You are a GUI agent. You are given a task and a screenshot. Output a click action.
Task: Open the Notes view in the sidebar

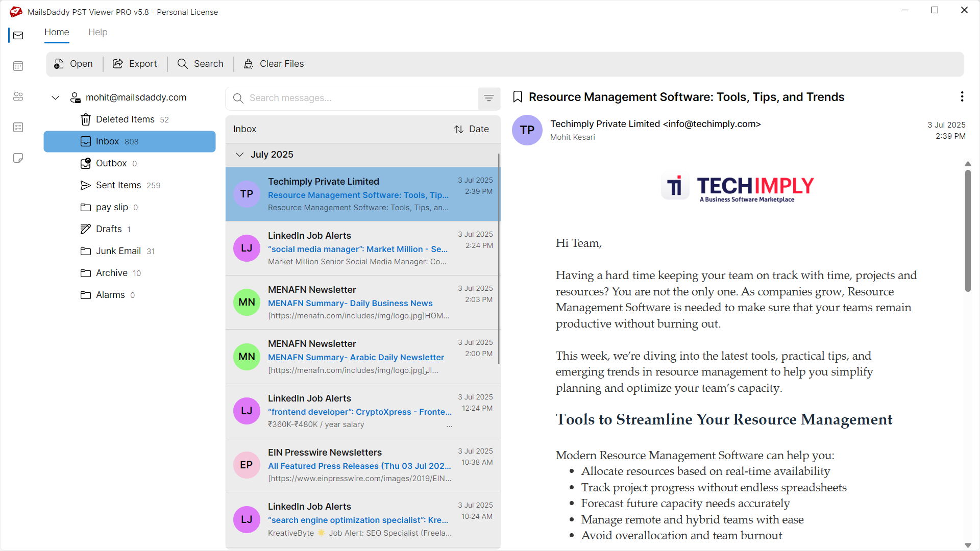click(x=18, y=158)
